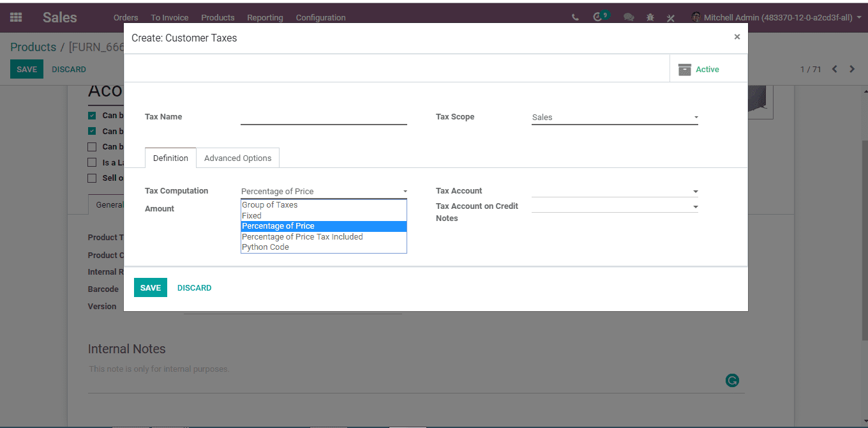Click the developer tools wrench icon
The height and width of the screenshot is (428, 868).
pos(671,18)
